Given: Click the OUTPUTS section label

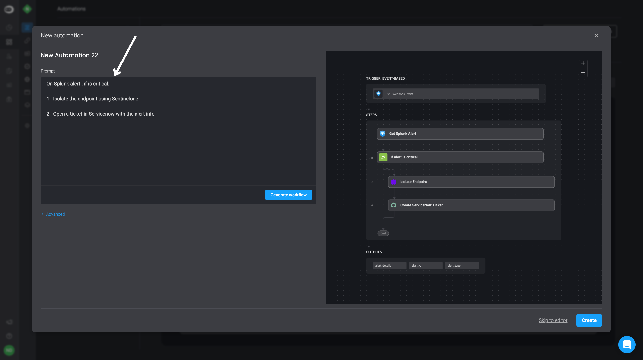Looking at the screenshot, I should click(x=374, y=252).
